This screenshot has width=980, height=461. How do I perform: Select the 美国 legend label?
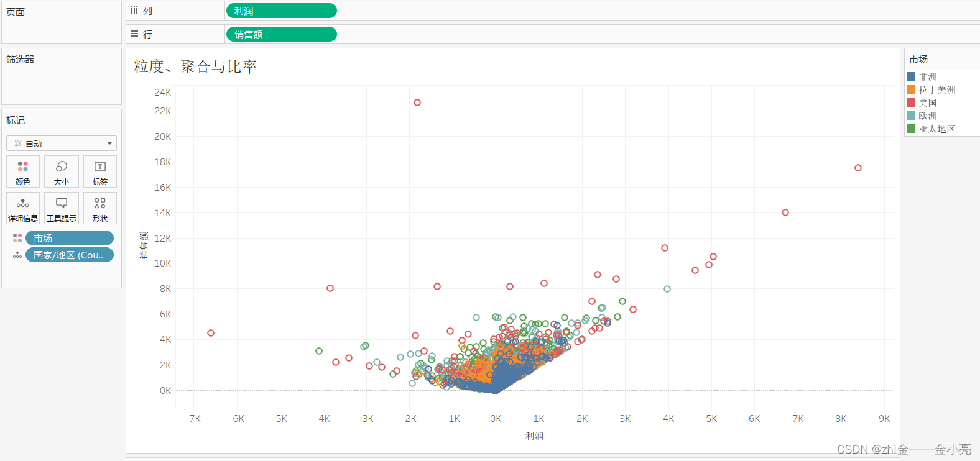coord(928,103)
